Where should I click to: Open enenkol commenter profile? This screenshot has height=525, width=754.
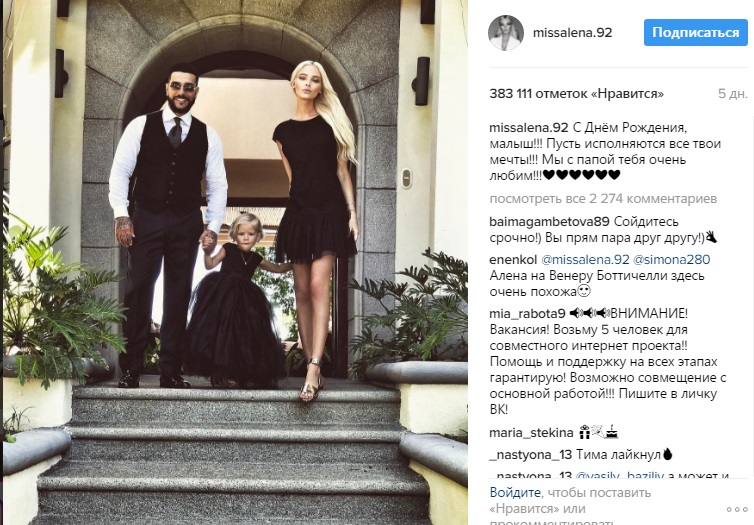[x=513, y=260]
